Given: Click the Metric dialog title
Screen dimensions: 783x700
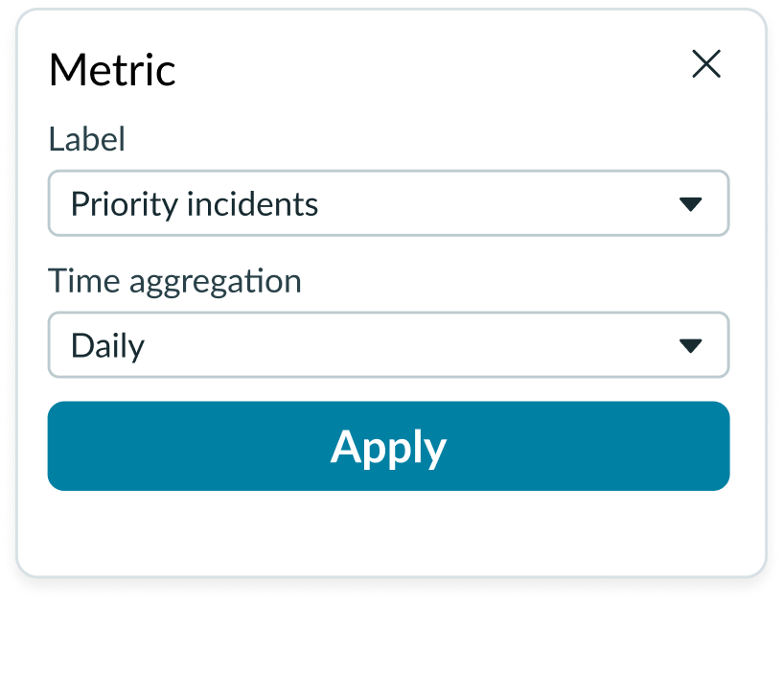Looking at the screenshot, I should pos(111,69).
